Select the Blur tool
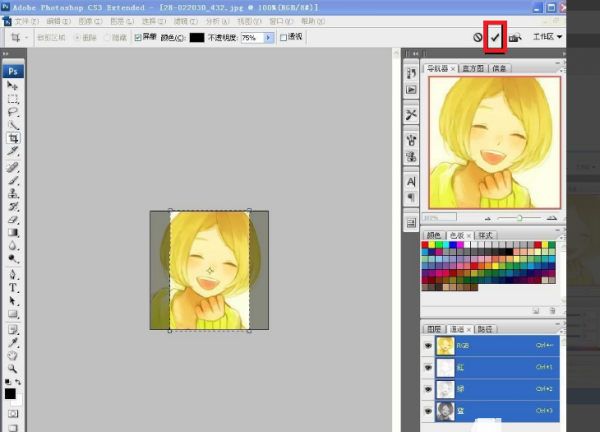The width and height of the screenshot is (600, 432). (x=13, y=246)
